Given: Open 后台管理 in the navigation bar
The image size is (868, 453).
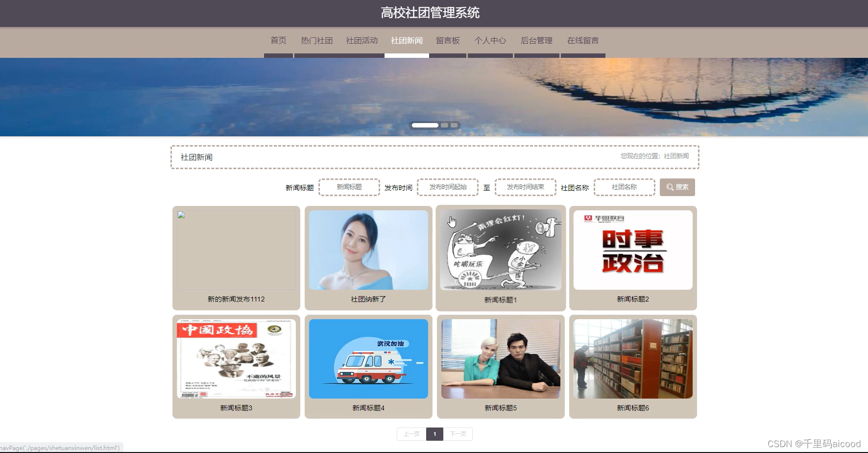Looking at the screenshot, I should tap(536, 41).
